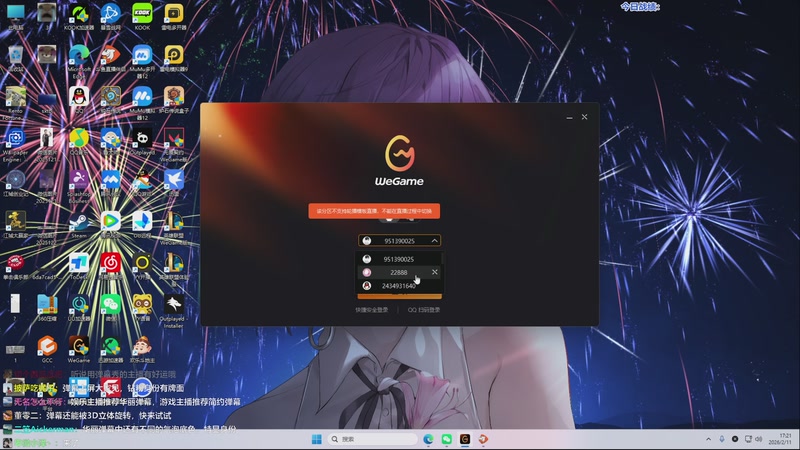Click the taskbar search box
Image resolution: width=800 pixels, height=450 pixels.
tap(372, 439)
